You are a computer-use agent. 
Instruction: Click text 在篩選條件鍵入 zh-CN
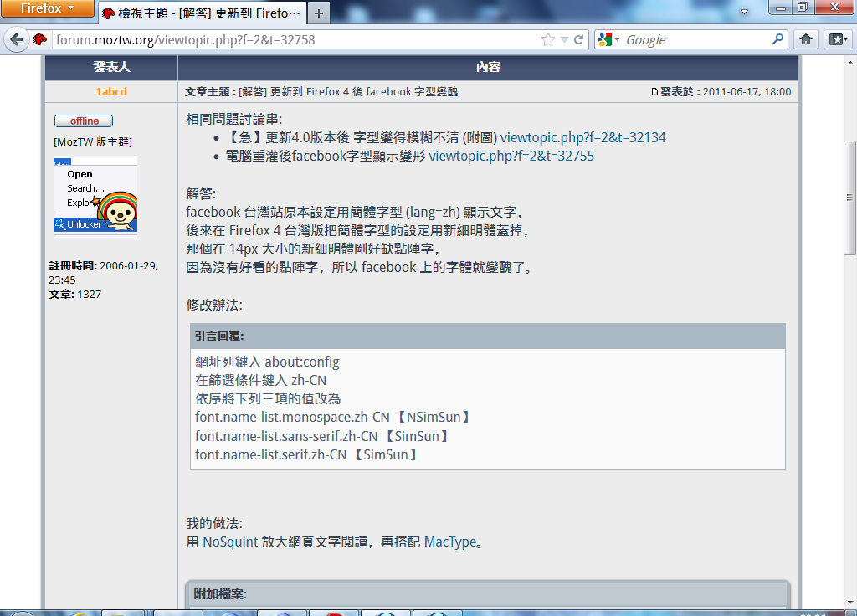[x=261, y=381]
